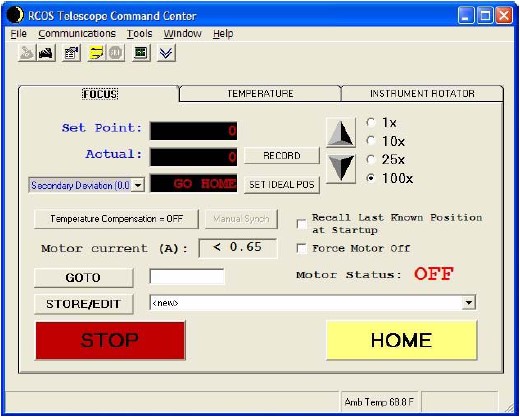Maximize the Telescope Command Center window
The width and height of the screenshot is (520, 417).
click(x=485, y=15)
